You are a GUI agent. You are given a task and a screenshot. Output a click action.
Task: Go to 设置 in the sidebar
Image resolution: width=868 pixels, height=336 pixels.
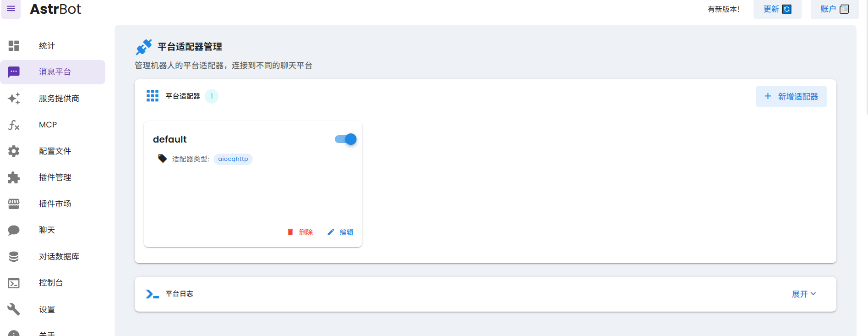pos(47,309)
